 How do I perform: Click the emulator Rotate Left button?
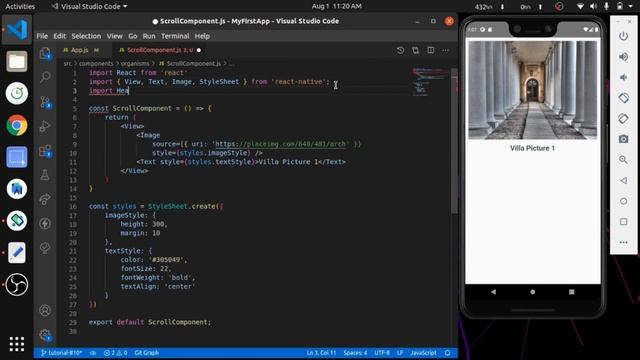623,98
